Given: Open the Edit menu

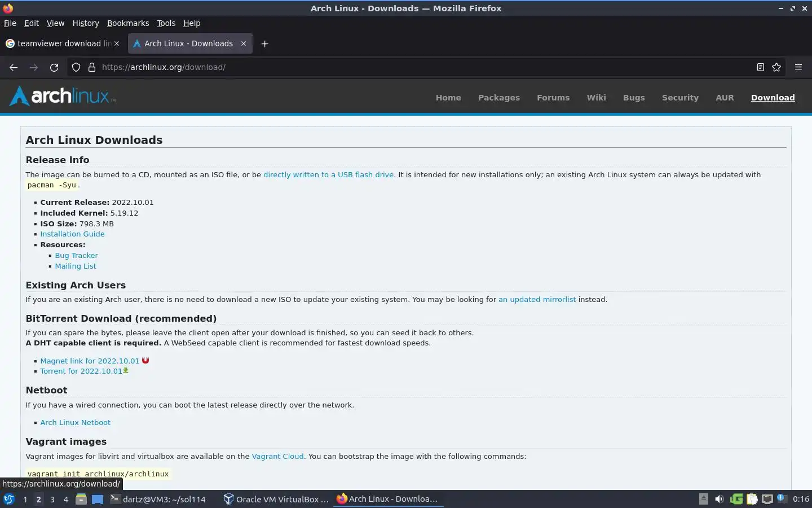Looking at the screenshot, I should [x=32, y=23].
